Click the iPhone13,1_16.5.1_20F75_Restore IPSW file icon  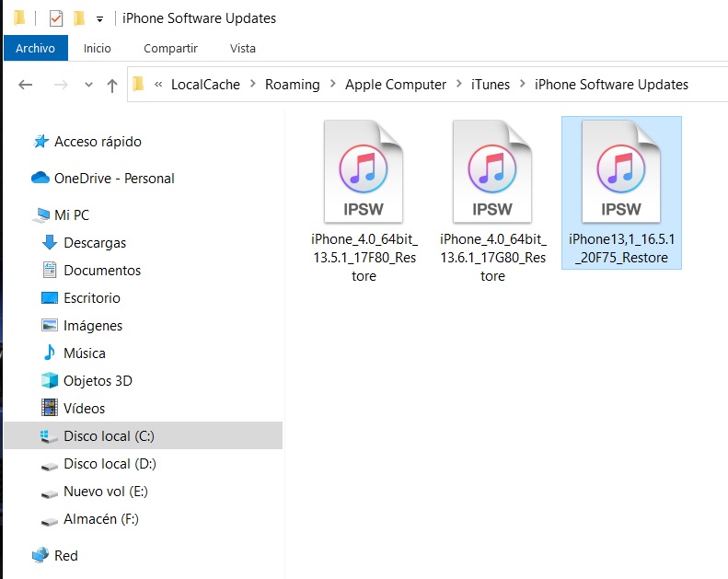pyautogui.click(x=621, y=171)
